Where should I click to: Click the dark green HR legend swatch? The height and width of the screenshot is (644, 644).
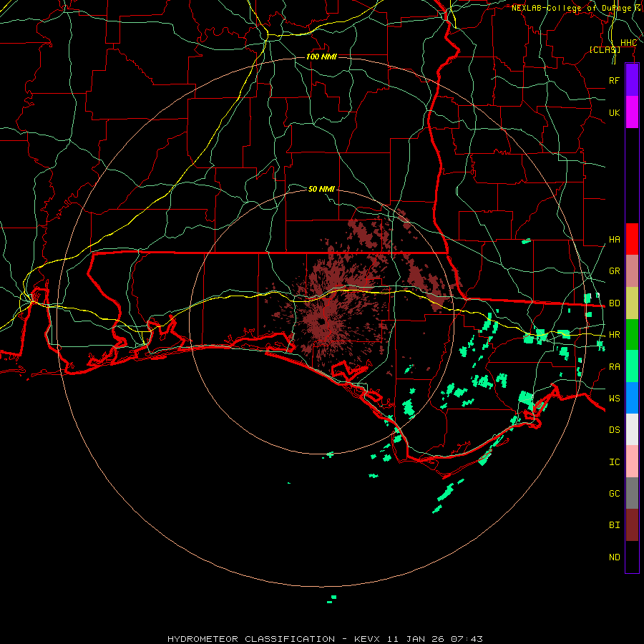[x=632, y=335]
